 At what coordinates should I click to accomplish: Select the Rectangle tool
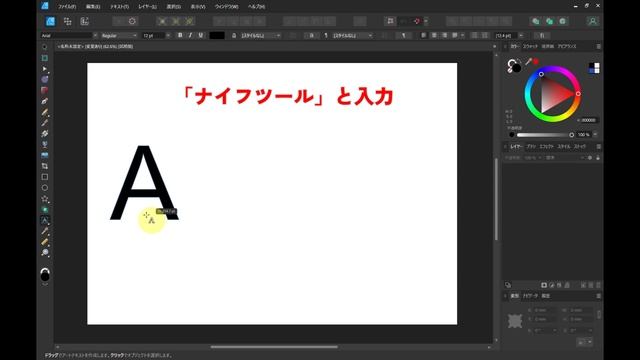(44, 177)
